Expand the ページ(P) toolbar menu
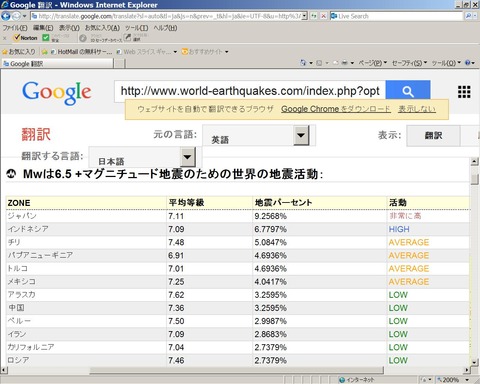 click(x=373, y=63)
